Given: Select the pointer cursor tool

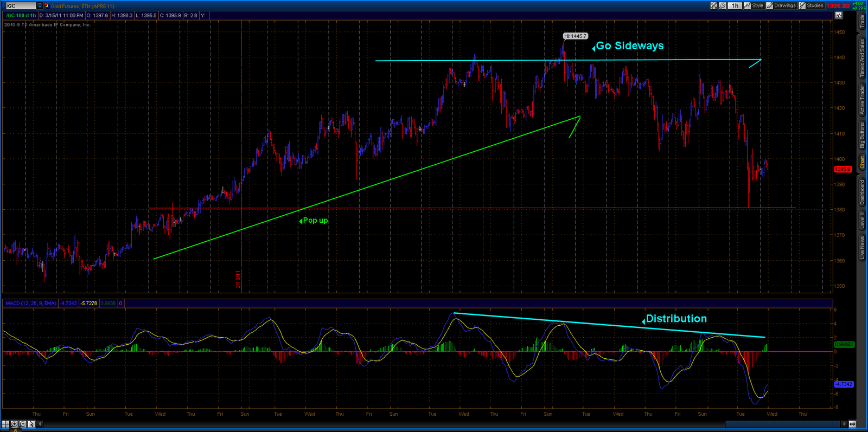Looking at the screenshot, I should click(31, 424).
